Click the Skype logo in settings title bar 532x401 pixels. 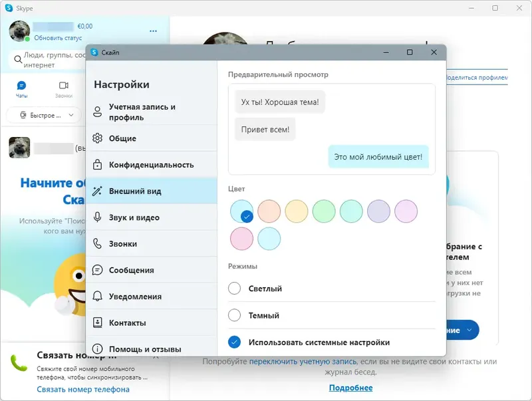[x=94, y=53]
